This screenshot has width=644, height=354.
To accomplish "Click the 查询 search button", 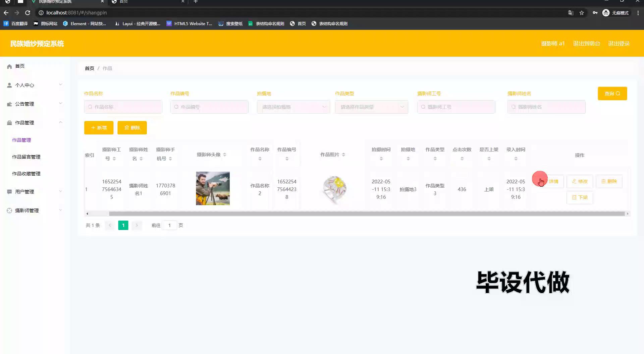I will tap(612, 94).
